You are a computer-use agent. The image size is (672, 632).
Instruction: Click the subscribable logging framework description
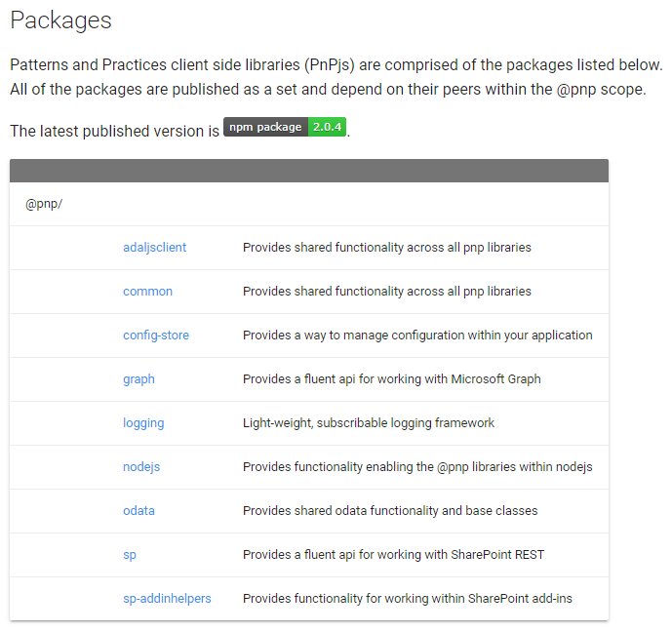point(369,423)
